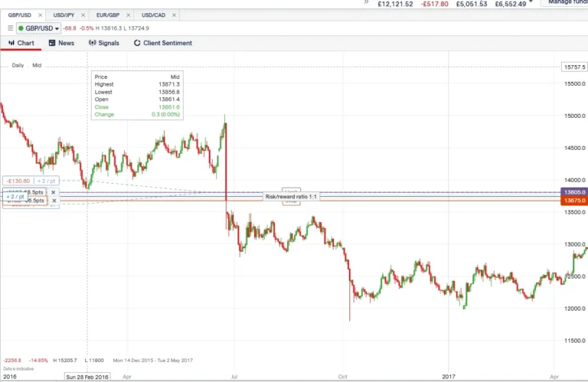Viewport: 588px width, 382px height.
Task: Close the EUR/GBP tab
Action: pyautogui.click(x=129, y=15)
